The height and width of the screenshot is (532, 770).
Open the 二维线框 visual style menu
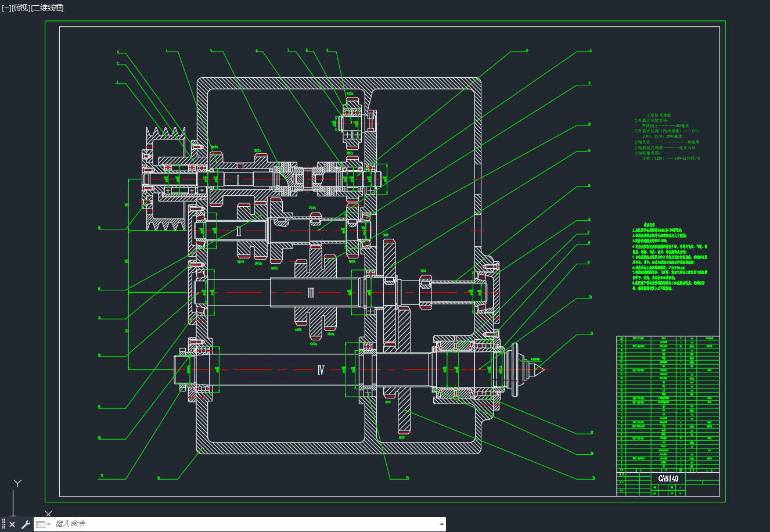click(48, 8)
